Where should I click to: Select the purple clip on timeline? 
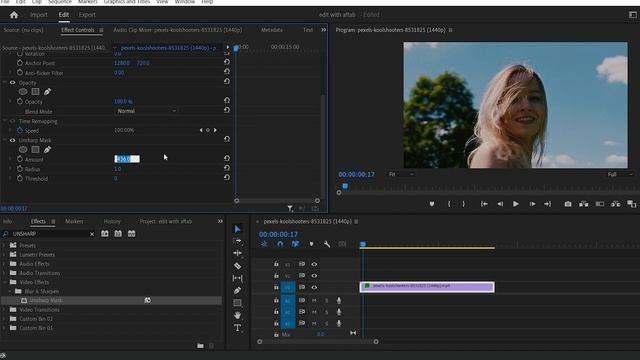coord(427,287)
